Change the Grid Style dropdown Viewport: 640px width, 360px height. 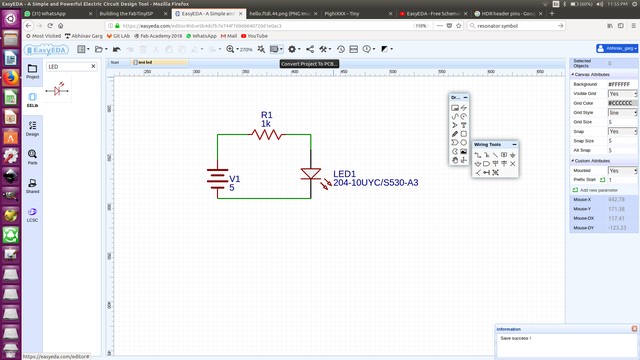pos(622,113)
